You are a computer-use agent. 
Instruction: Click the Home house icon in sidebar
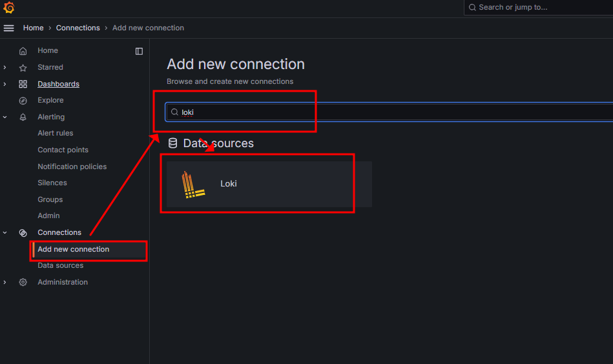click(23, 51)
